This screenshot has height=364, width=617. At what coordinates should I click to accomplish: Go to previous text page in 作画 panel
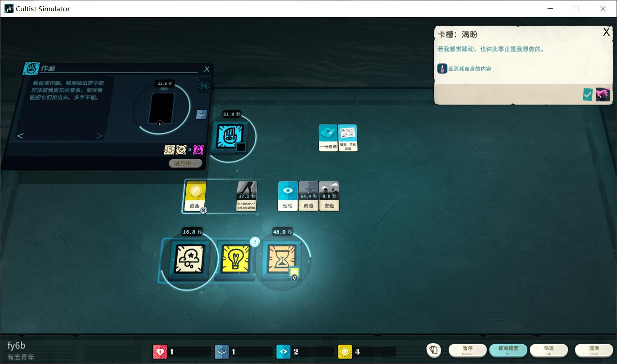point(20,136)
